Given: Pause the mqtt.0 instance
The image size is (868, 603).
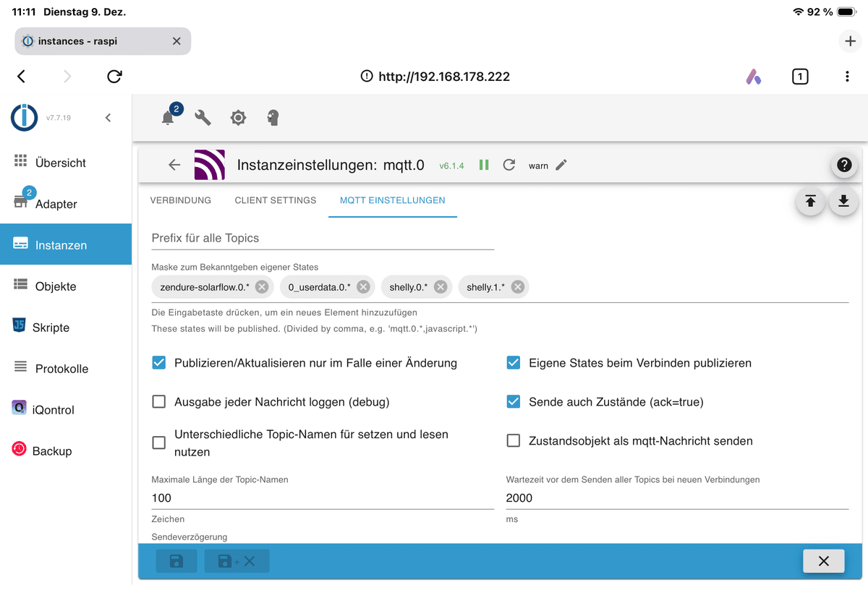Looking at the screenshot, I should coord(484,165).
